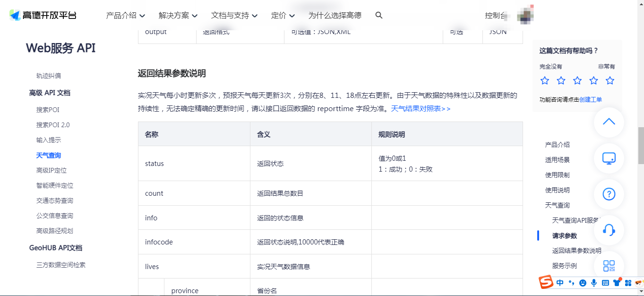Toggle the punctuation mode icon
Screen dimensions: 644x296
[571, 283]
